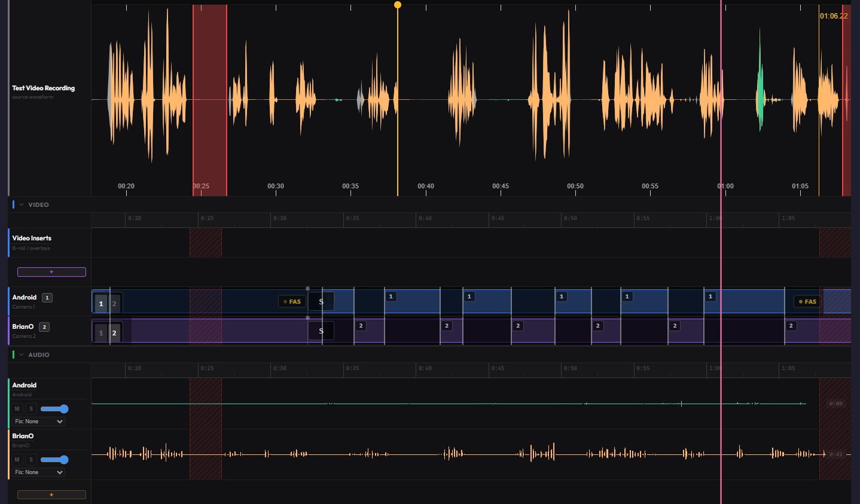Select camera 1 at start of BrianO video track
The image size is (860, 504).
pos(101,333)
